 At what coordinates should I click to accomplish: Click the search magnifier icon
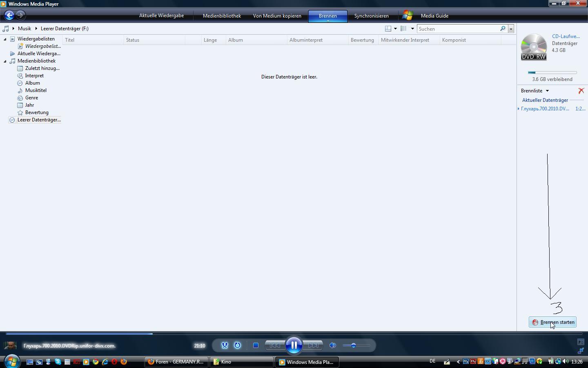tap(503, 29)
